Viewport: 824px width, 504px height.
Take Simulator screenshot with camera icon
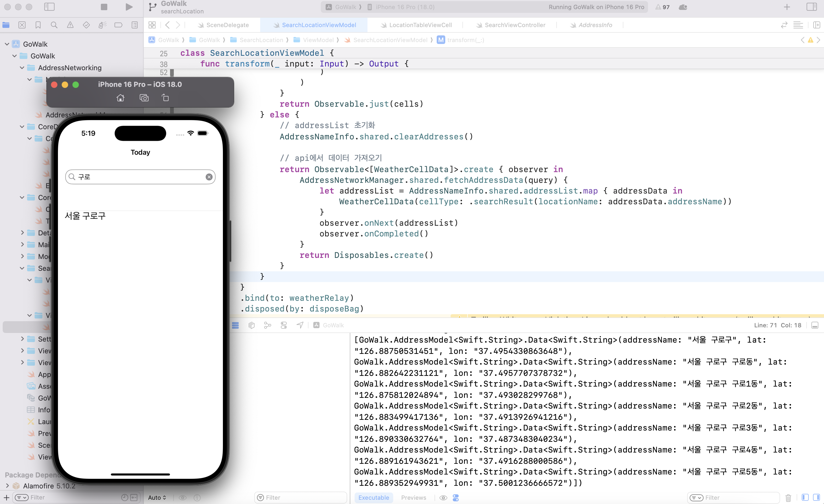click(x=144, y=98)
